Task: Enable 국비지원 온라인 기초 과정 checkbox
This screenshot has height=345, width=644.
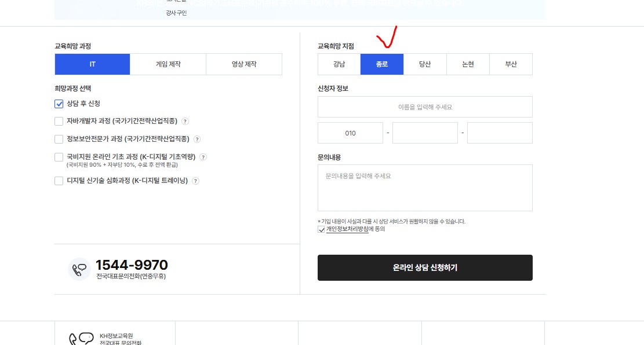Action: click(x=59, y=157)
